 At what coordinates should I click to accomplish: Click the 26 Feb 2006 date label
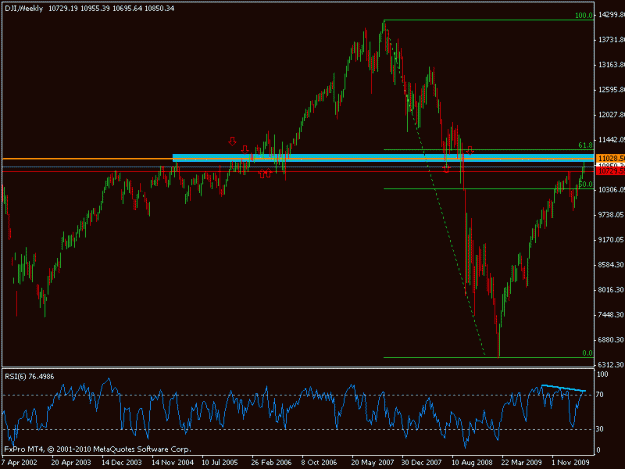tap(271, 462)
